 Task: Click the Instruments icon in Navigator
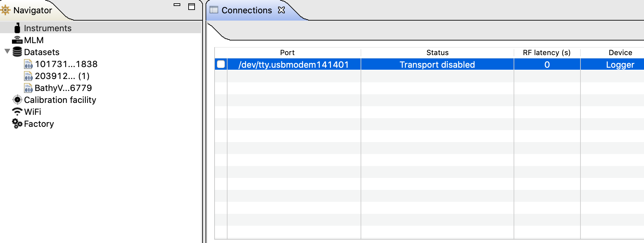tap(17, 28)
